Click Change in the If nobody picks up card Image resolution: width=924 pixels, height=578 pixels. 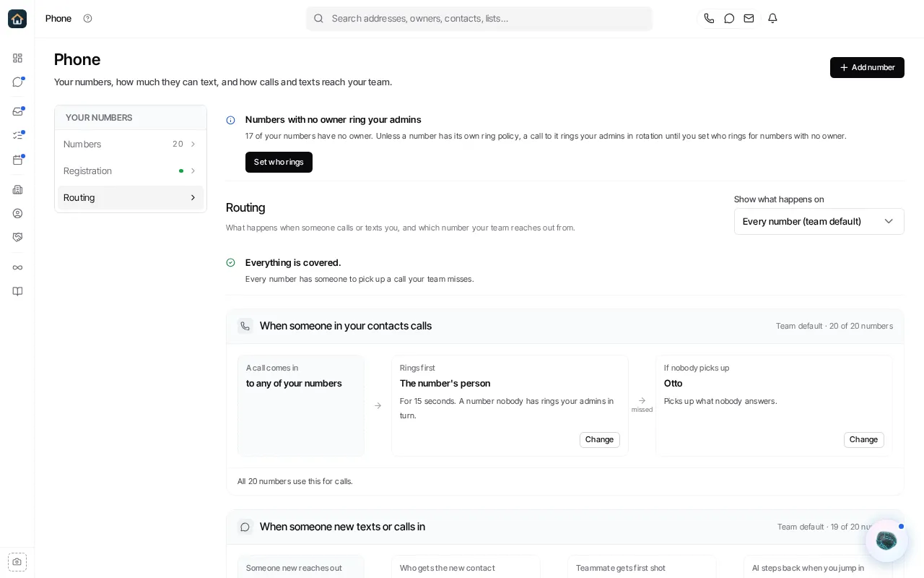863,439
